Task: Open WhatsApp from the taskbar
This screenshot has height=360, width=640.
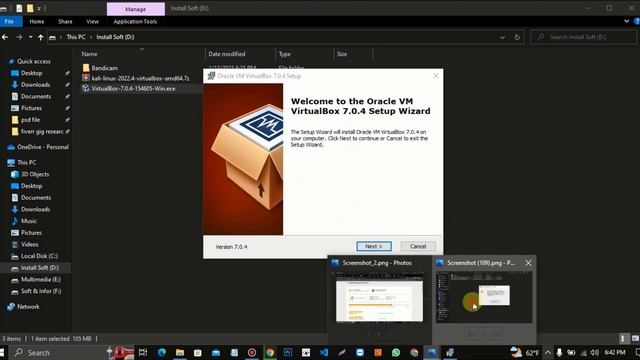Action: pyautogui.click(x=396, y=353)
